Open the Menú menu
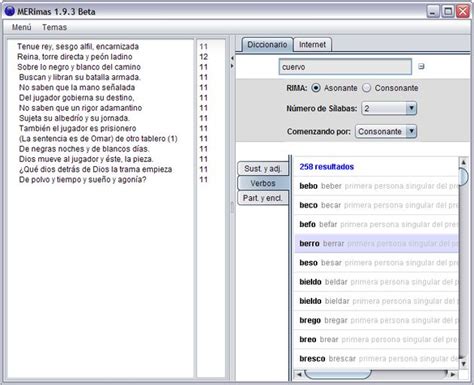The height and width of the screenshot is (385, 474). [22, 27]
